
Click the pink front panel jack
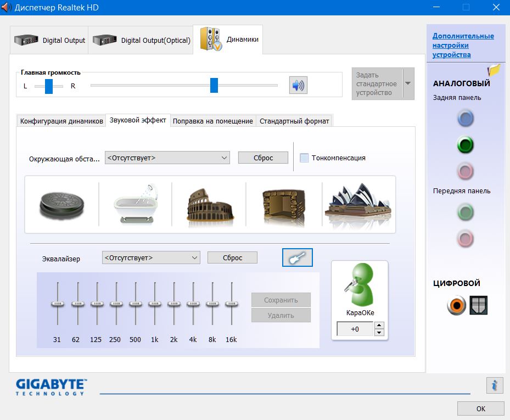tap(466, 238)
